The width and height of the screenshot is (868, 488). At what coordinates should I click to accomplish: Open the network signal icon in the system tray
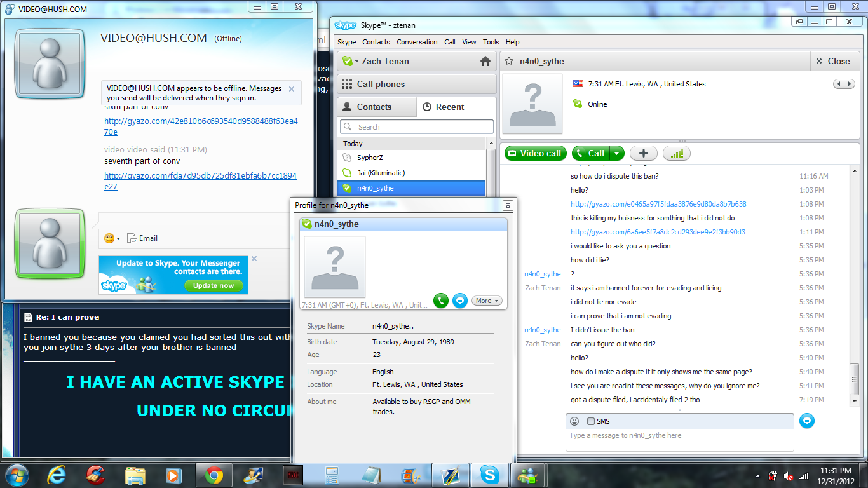[804, 476]
